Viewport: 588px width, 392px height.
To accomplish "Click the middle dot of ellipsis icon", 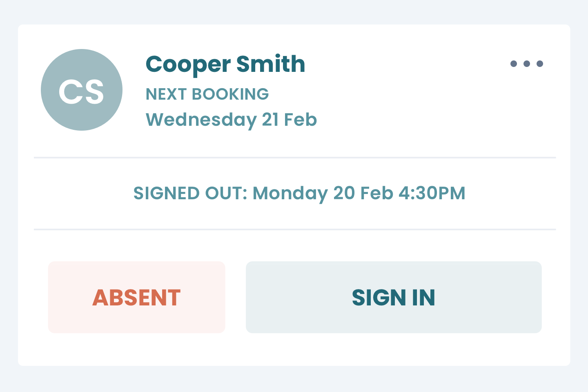I will 527,64.
